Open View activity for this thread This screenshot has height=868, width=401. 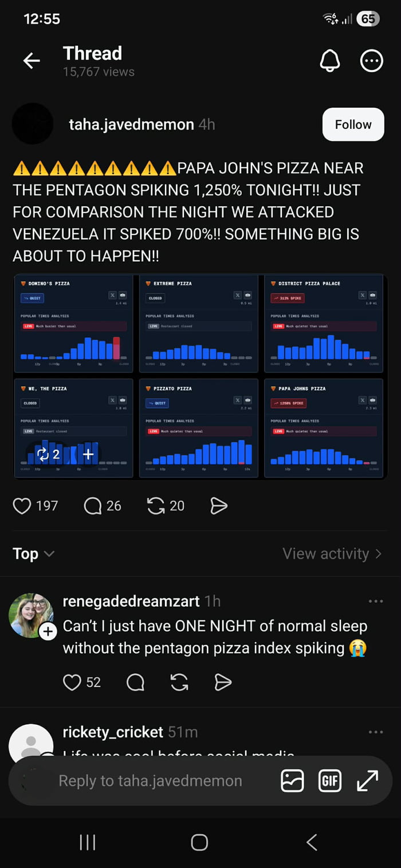pyautogui.click(x=332, y=553)
